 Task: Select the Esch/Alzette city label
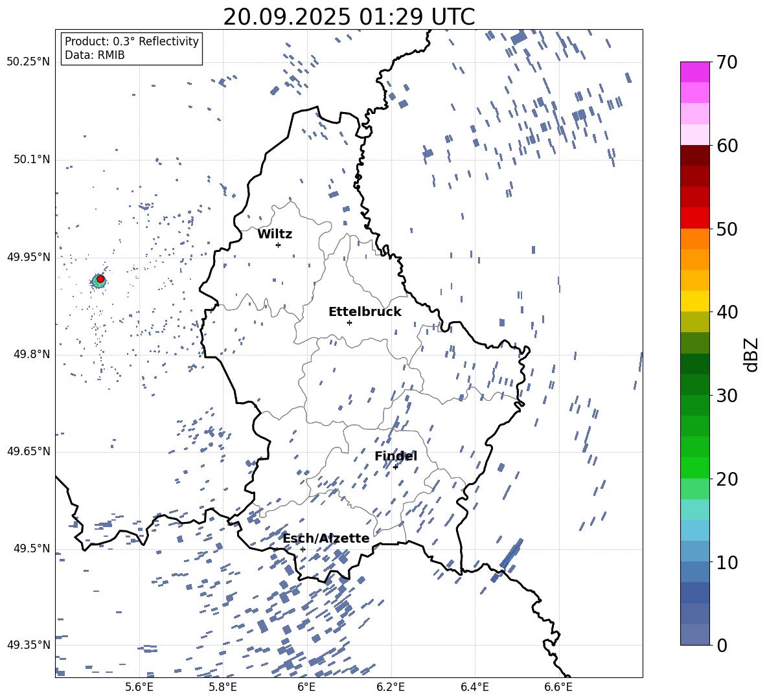coord(326,538)
